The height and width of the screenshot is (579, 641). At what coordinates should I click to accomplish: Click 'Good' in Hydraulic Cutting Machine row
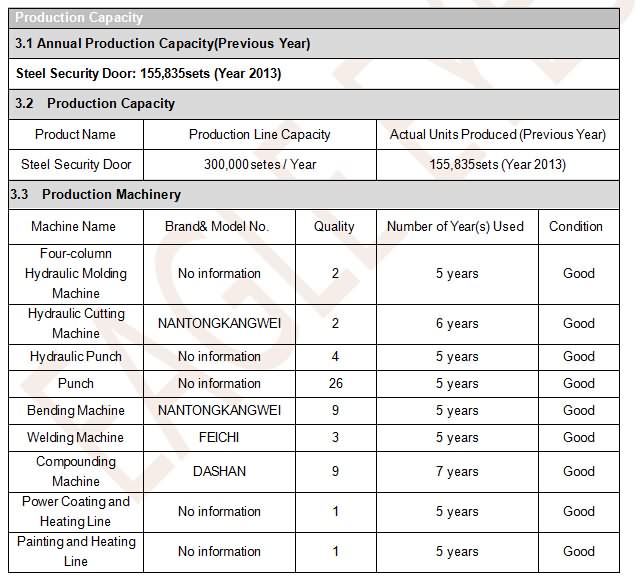coord(579,323)
